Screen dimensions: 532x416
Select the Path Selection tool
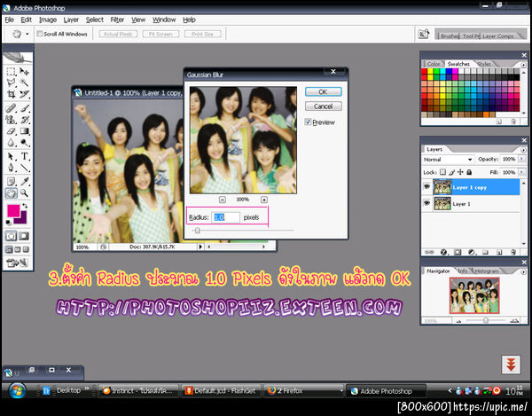[x=11, y=156]
